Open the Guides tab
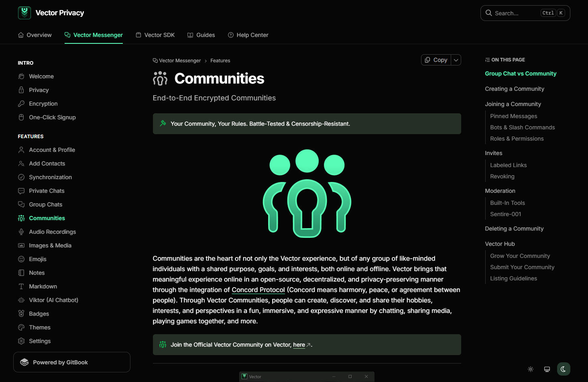The width and height of the screenshot is (588, 382). pos(201,35)
